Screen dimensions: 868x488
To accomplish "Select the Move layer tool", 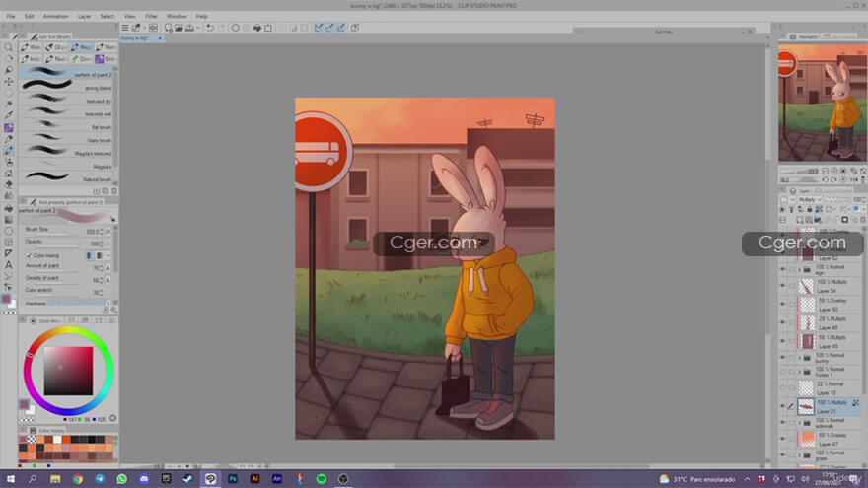I will pyautogui.click(x=8, y=81).
